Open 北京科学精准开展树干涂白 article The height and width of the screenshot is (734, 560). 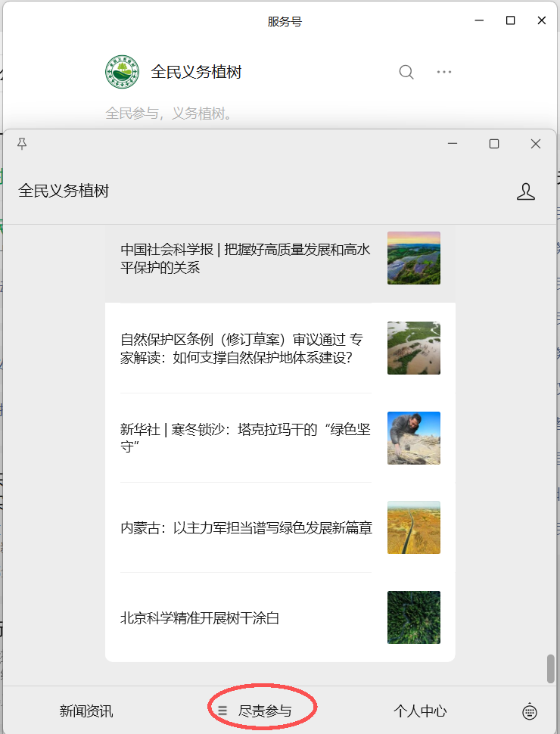pos(200,618)
